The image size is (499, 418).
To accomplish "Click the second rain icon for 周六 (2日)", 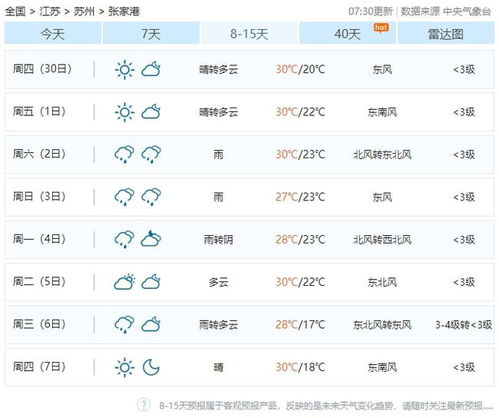I will click(151, 155).
